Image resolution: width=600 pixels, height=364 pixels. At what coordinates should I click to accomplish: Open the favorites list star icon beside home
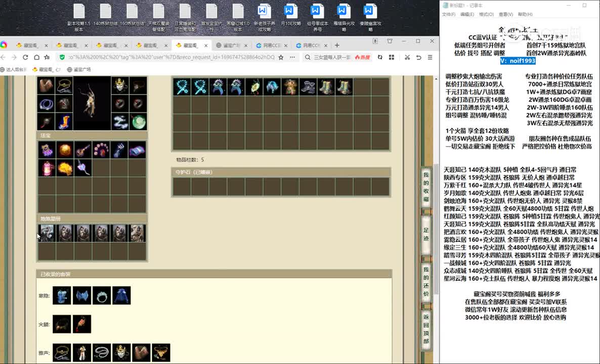click(47, 57)
